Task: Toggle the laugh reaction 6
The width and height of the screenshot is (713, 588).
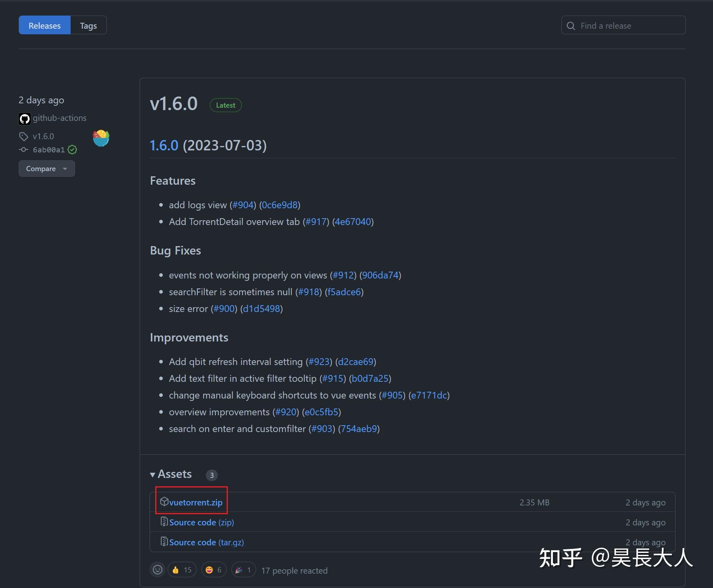Action: (214, 570)
